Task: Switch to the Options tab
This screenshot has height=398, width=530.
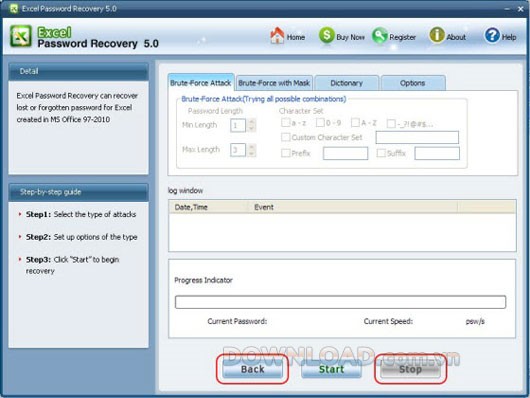Action: (412, 83)
